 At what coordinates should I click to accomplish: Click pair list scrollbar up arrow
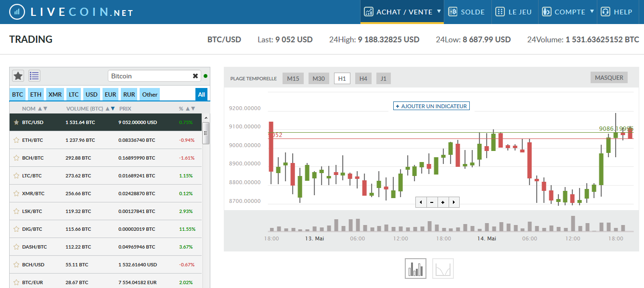tap(206, 118)
